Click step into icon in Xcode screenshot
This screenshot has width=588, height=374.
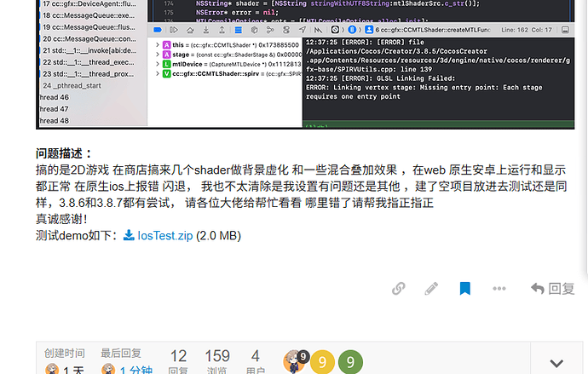(x=206, y=30)
